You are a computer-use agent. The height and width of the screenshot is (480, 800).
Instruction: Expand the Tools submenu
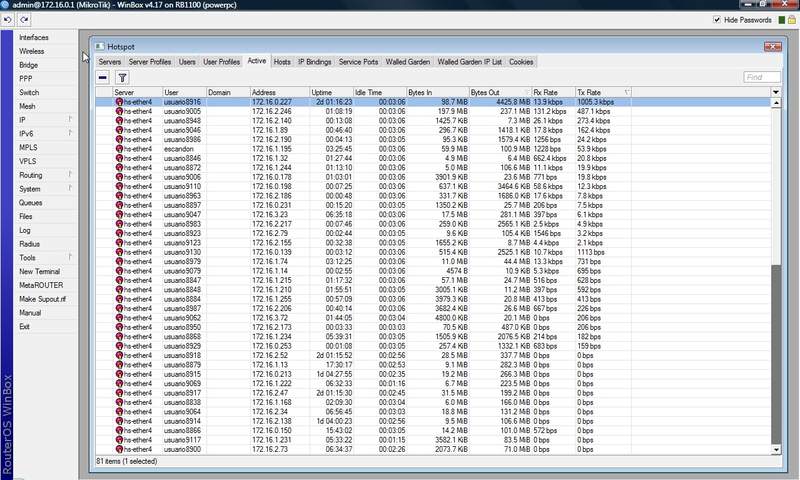[x=70, y=257]
